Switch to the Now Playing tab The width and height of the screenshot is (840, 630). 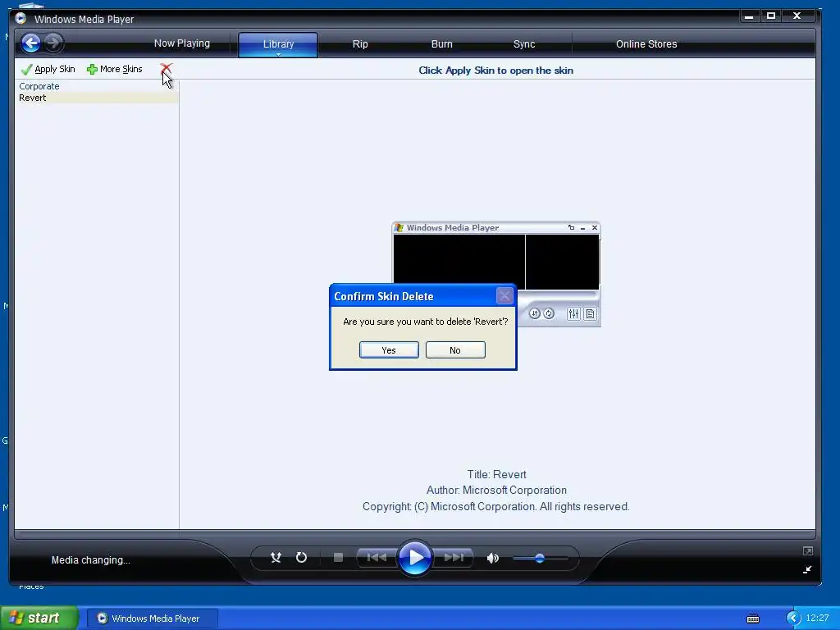coord(181,43)
